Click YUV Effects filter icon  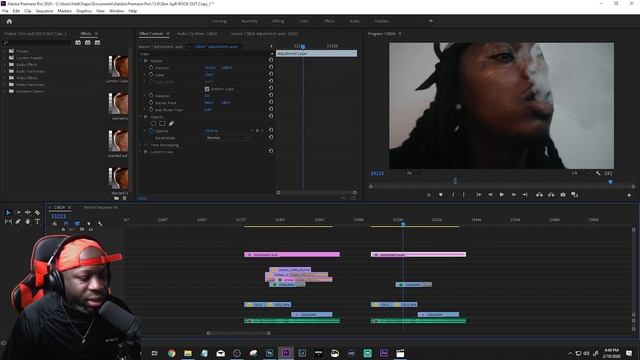click(97, 42)
